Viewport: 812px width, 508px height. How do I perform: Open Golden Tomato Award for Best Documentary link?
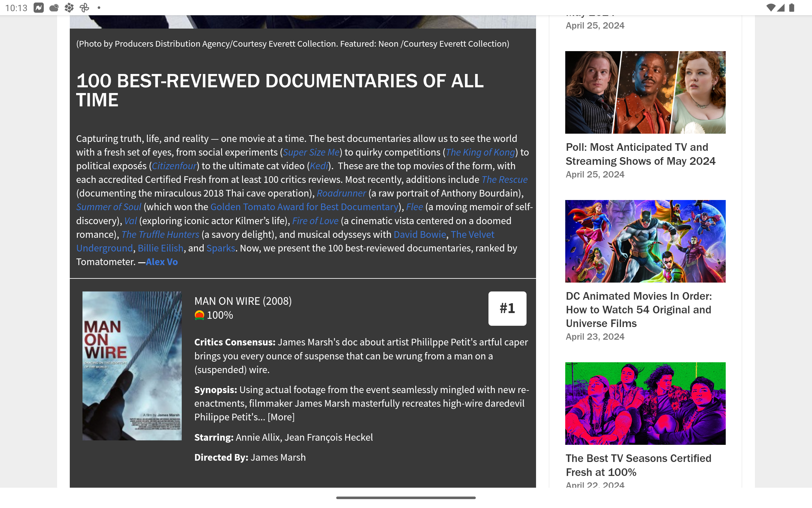pyautogui.click(x=304, y=207)
